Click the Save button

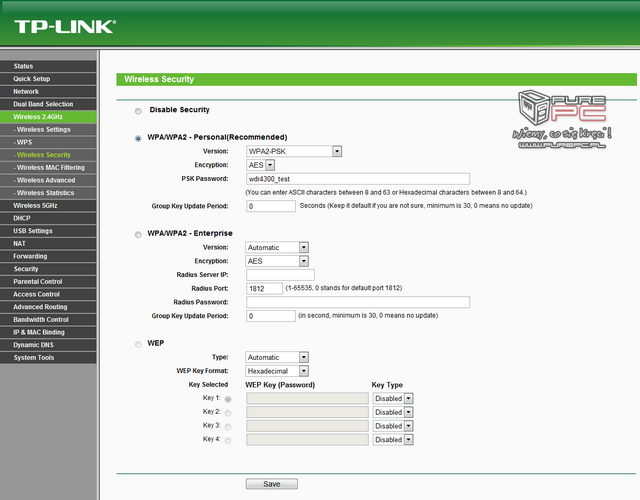pos(272,484)
